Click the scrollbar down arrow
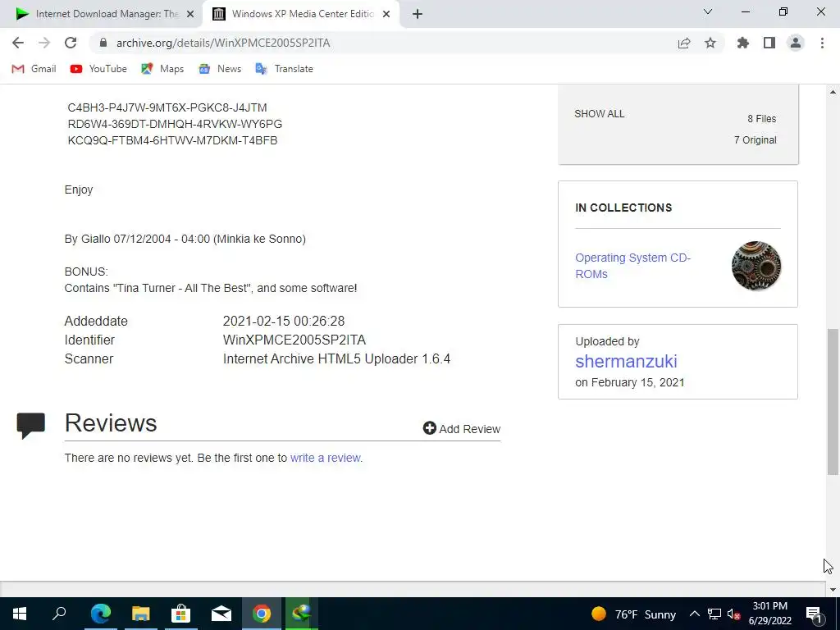Viewport: 840px width, 630px height. (833, 589)
